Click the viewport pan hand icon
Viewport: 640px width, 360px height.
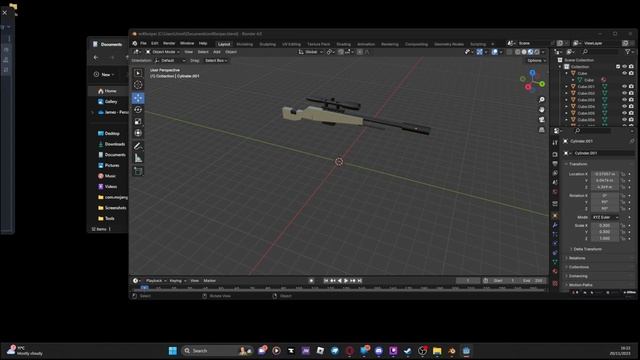coord(542,110)
